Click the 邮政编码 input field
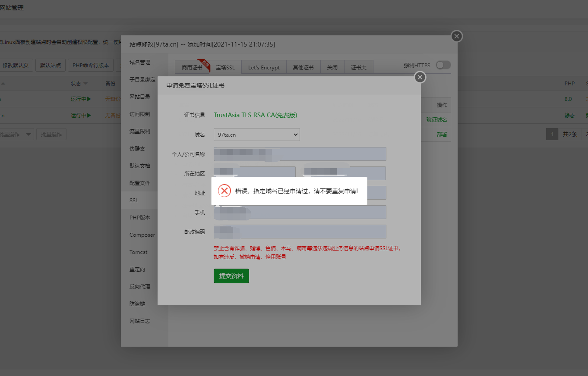The width and height of the screenshot is (588, 376). pos(300,232)
